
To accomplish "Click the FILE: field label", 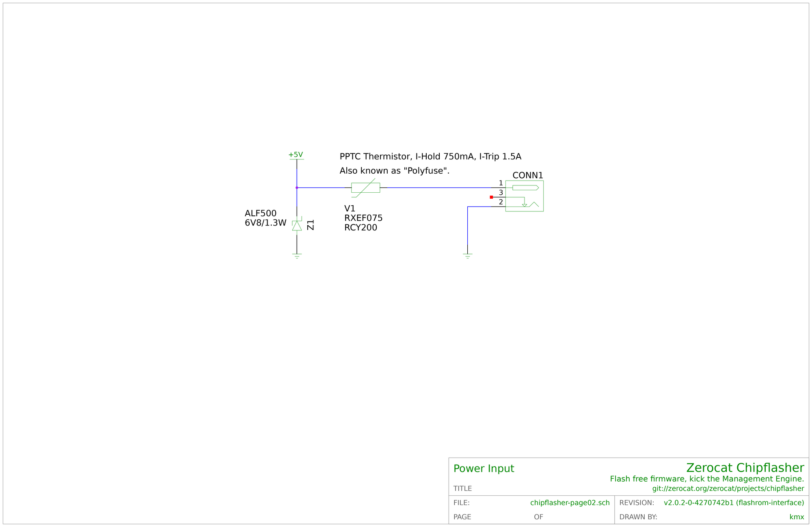I will [461, 503].
